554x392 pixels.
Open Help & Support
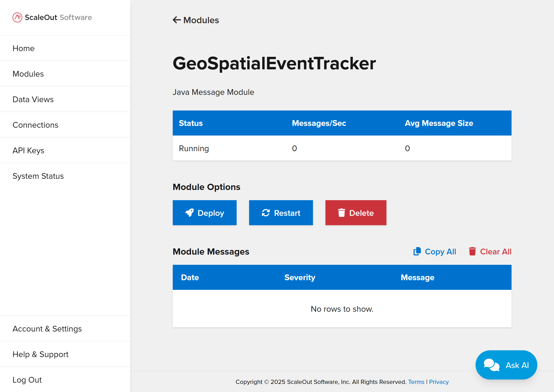tap(40, 354)
